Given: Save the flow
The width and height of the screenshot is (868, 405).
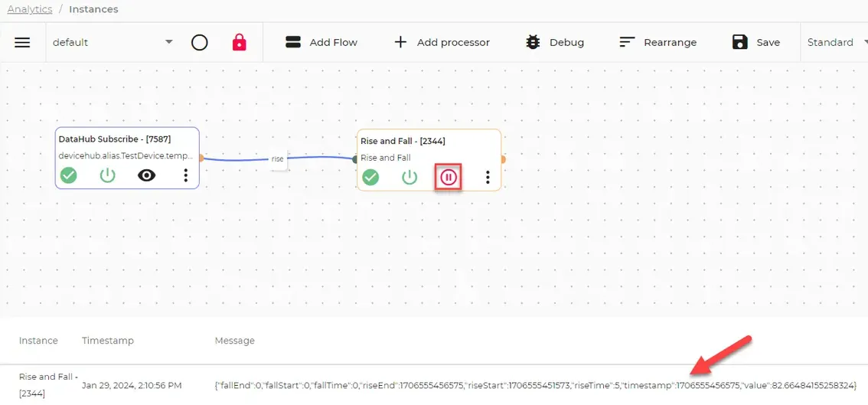Looking at the screenshot, I should pyautogui.click(x=755, y=42).
